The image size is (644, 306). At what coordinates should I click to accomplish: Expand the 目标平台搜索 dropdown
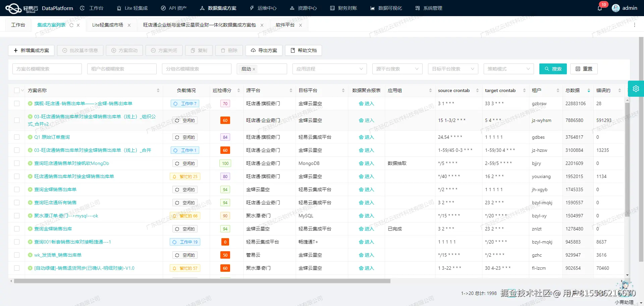pyautogui.click(x=453, y=69)
